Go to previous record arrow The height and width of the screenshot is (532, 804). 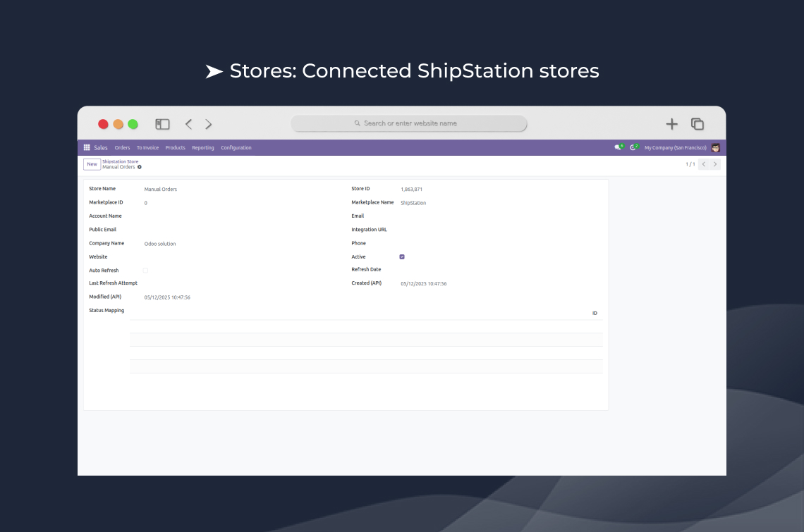704,164
